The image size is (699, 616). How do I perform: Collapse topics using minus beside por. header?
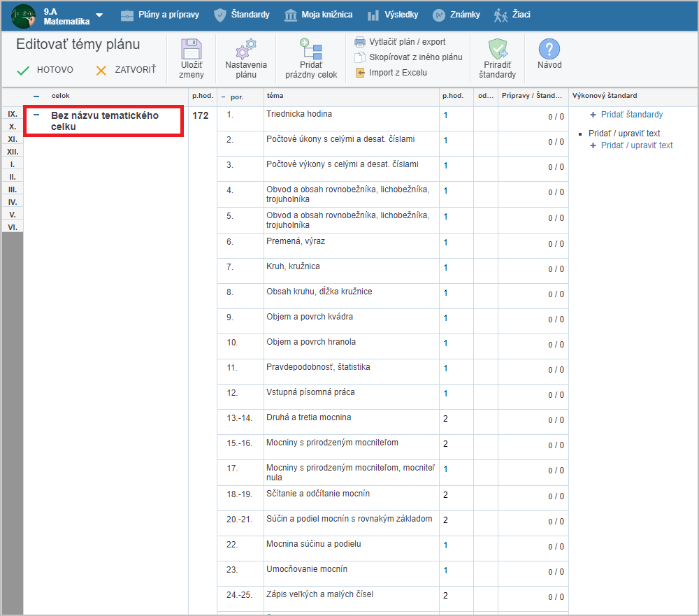pyautogui.click(x=224, y=96)
